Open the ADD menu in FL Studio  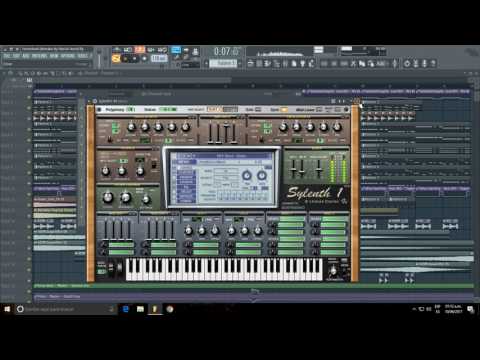(25, 56)
